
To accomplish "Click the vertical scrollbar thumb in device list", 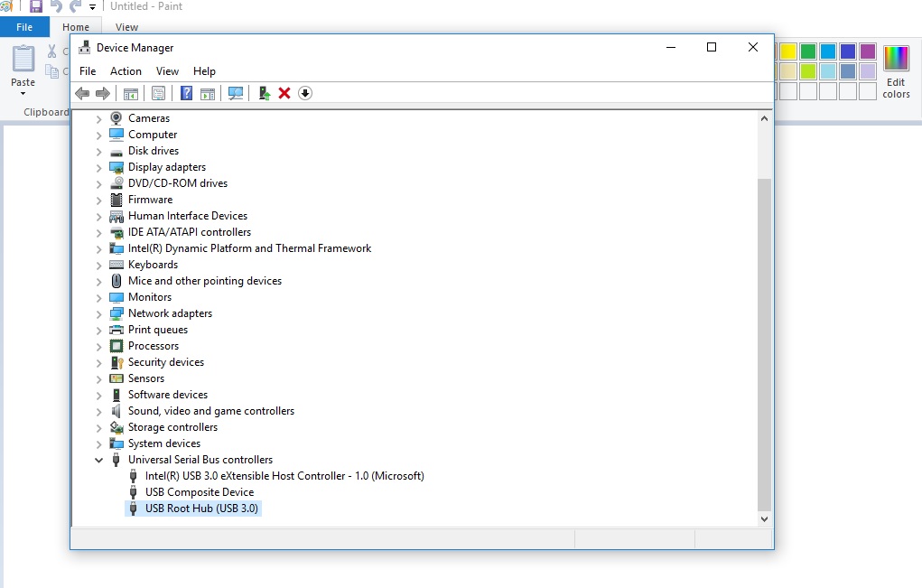I will click(764, 345).
